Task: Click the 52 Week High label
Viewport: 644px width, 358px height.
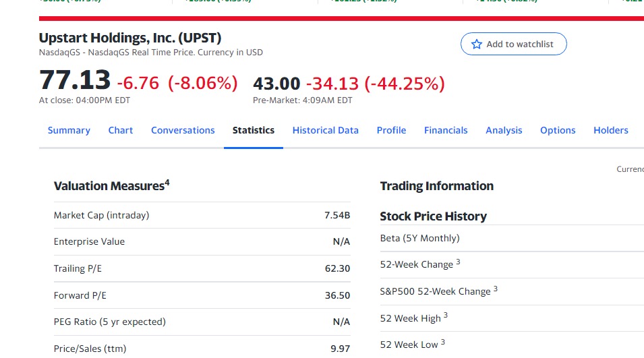Action: [413, 318]
